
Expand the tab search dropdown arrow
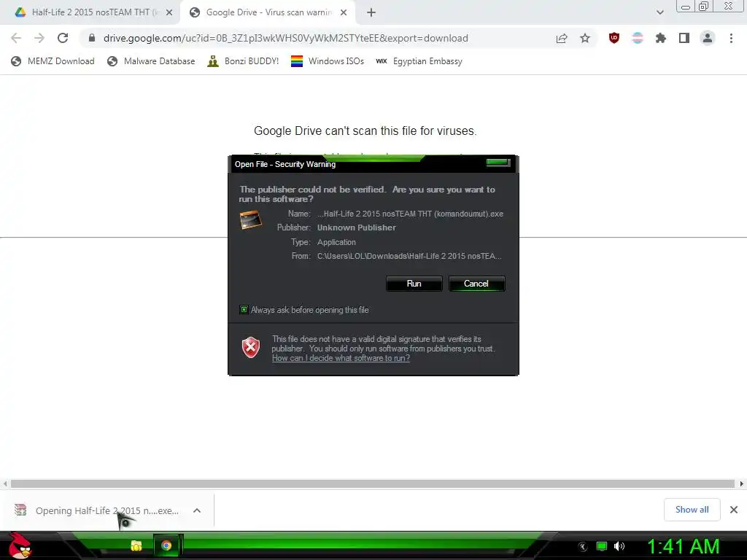(x=659, y=13)
